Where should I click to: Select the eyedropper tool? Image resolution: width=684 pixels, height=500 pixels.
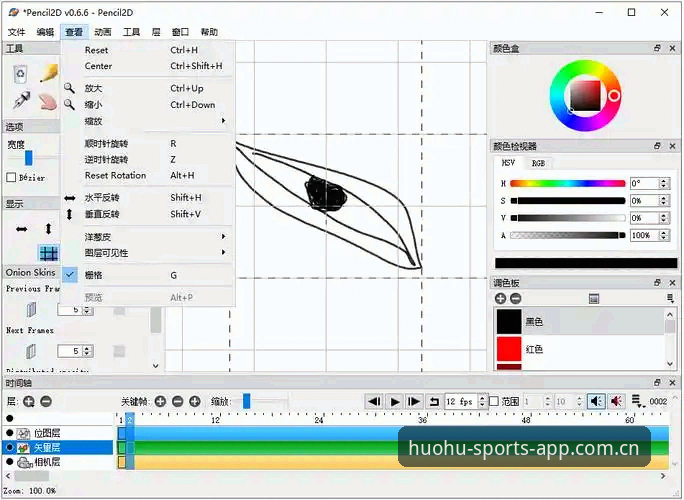(21, 101)
